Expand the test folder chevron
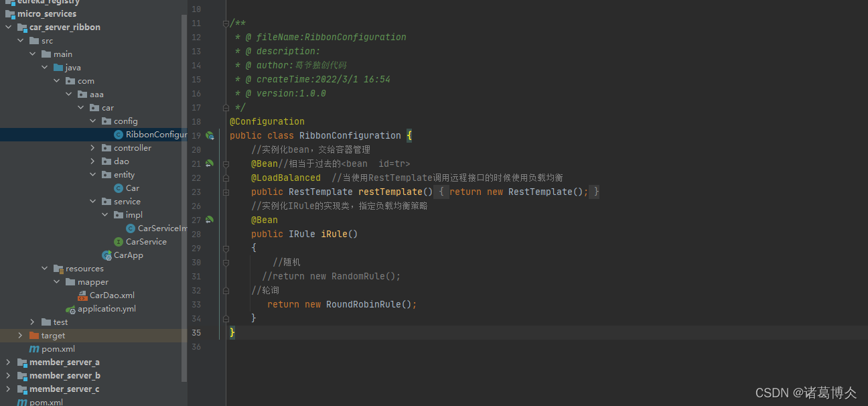 click(x=32, y=322)
